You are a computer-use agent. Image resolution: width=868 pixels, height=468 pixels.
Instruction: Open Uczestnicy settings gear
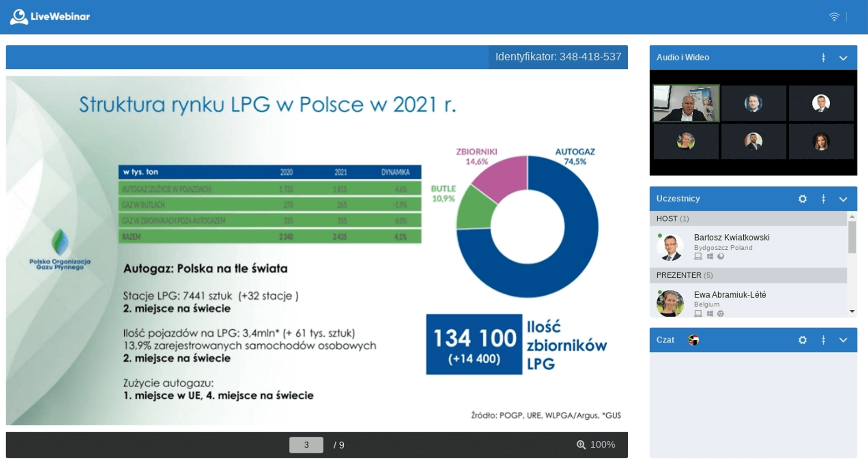(802, 199)
